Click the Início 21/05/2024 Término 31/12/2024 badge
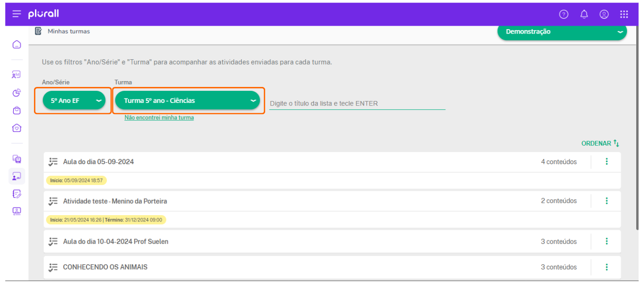644x288 pixels. [106, 220]
